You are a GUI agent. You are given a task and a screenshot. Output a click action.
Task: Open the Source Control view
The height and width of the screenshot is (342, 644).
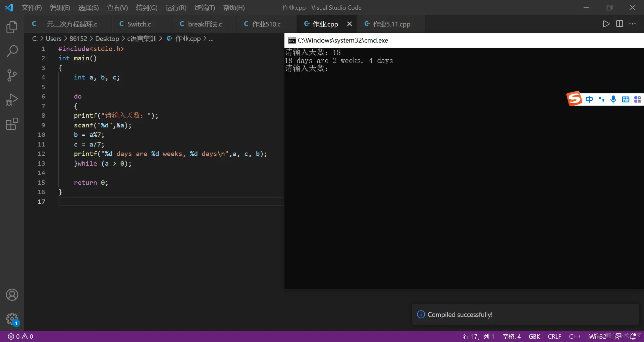tap(12, 75)
